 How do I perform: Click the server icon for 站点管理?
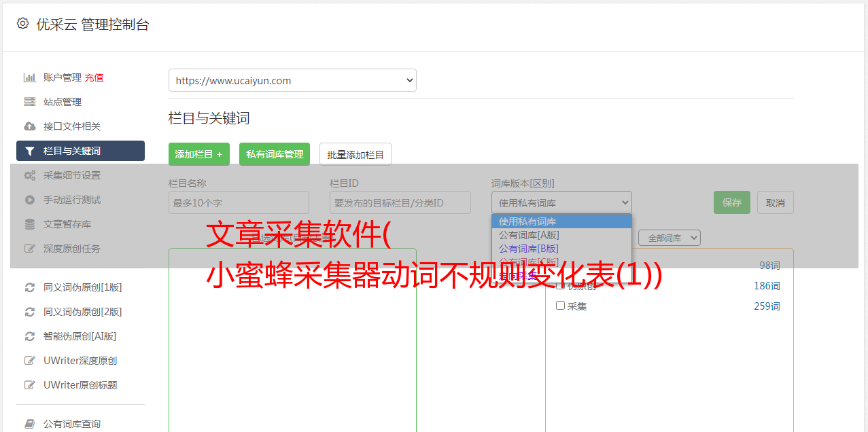pos(29,102)
